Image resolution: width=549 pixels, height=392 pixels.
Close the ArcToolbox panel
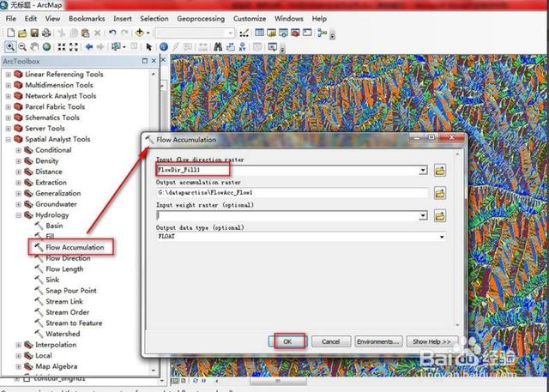[x=154, y=61]
